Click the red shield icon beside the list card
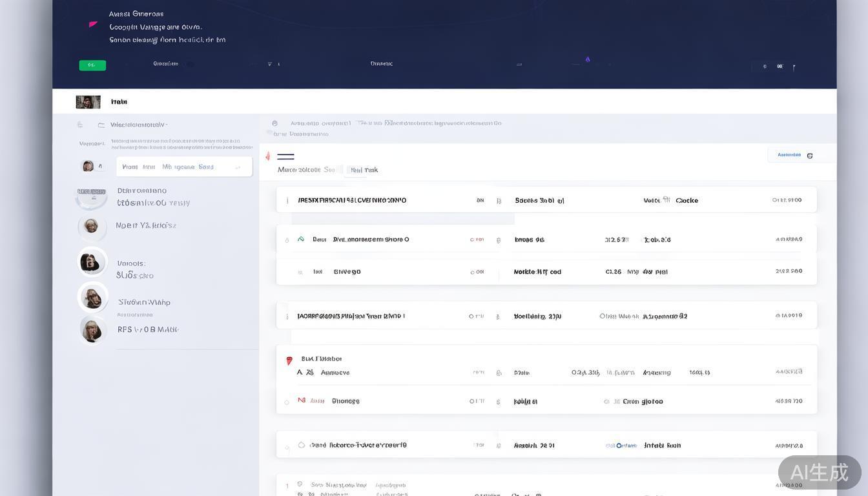The height and width of the screenshot is (496, 868). pos(289,360)
